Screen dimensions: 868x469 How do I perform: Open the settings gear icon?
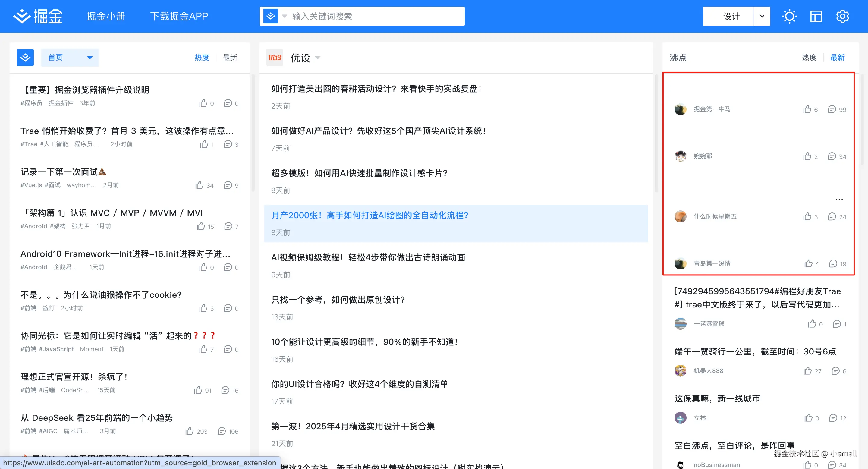click(x=842, y=16)
